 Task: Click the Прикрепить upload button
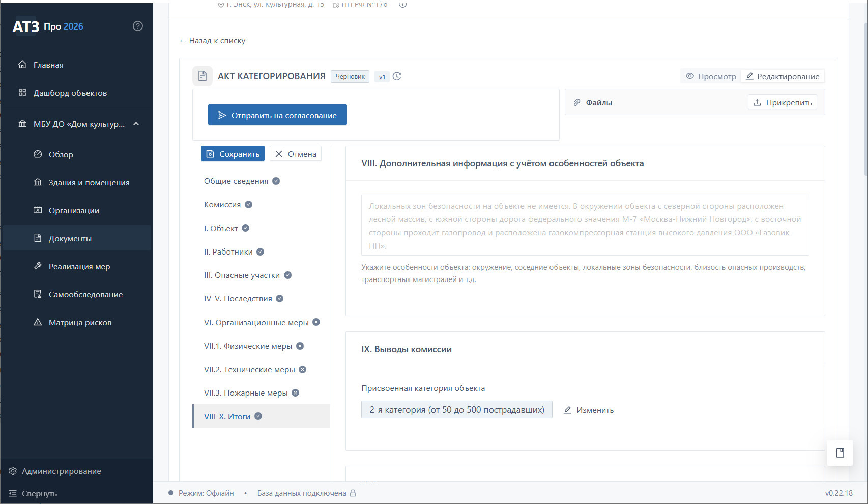(783, 102)
